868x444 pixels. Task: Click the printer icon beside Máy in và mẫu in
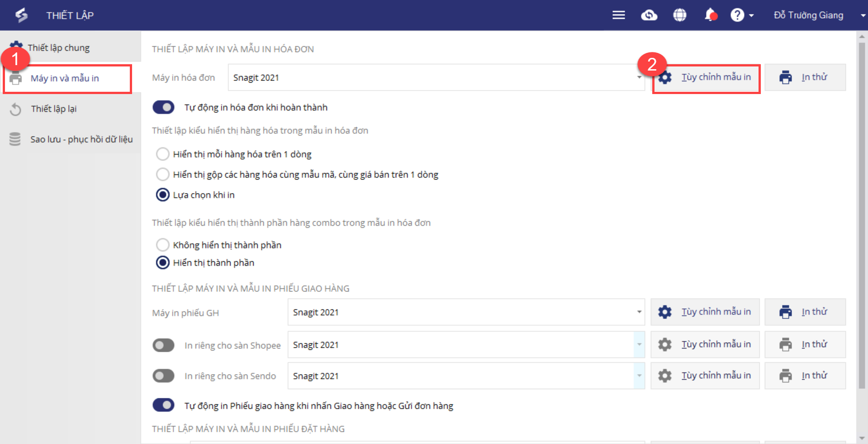coord(16,78)
